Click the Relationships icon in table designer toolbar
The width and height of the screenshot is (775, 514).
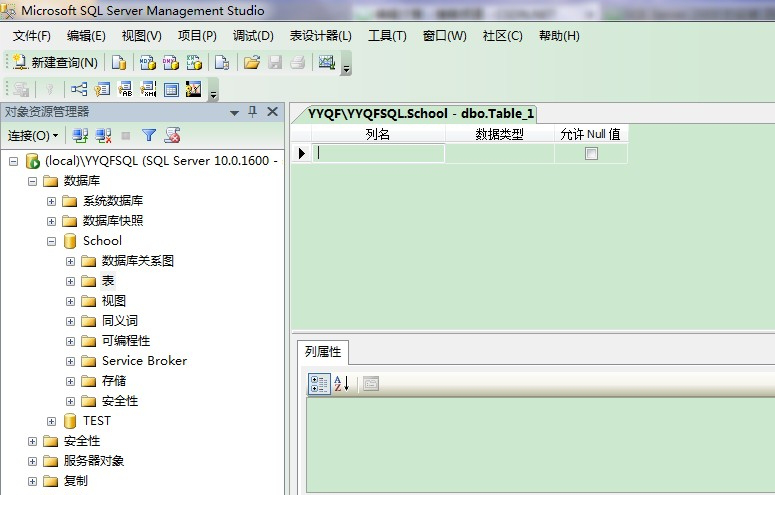point(79,89)
